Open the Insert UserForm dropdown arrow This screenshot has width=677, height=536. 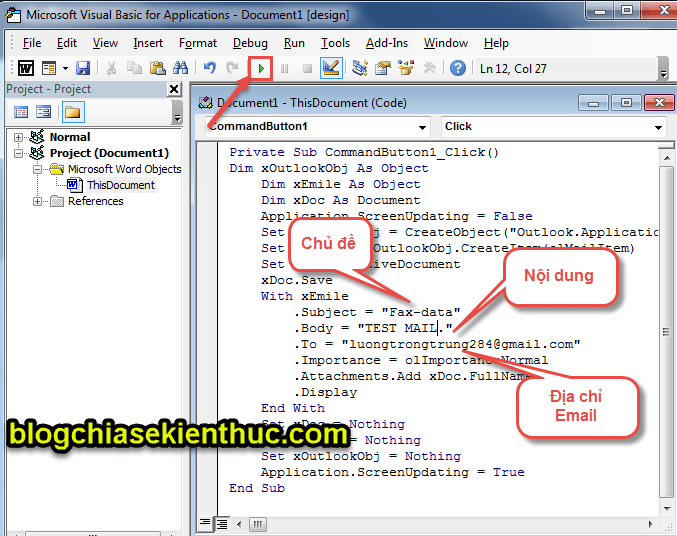(x=65, y=68)
